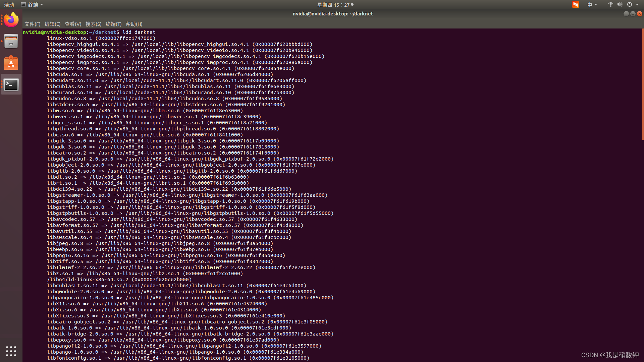Open Firefox from the dock
644x362 pixels.
coord(11,20)
